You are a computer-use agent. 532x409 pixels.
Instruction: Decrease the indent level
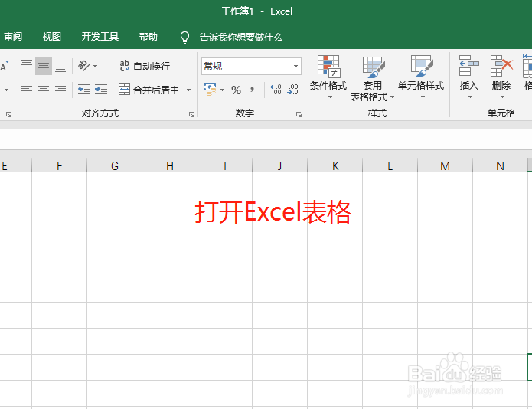[83, 90]
